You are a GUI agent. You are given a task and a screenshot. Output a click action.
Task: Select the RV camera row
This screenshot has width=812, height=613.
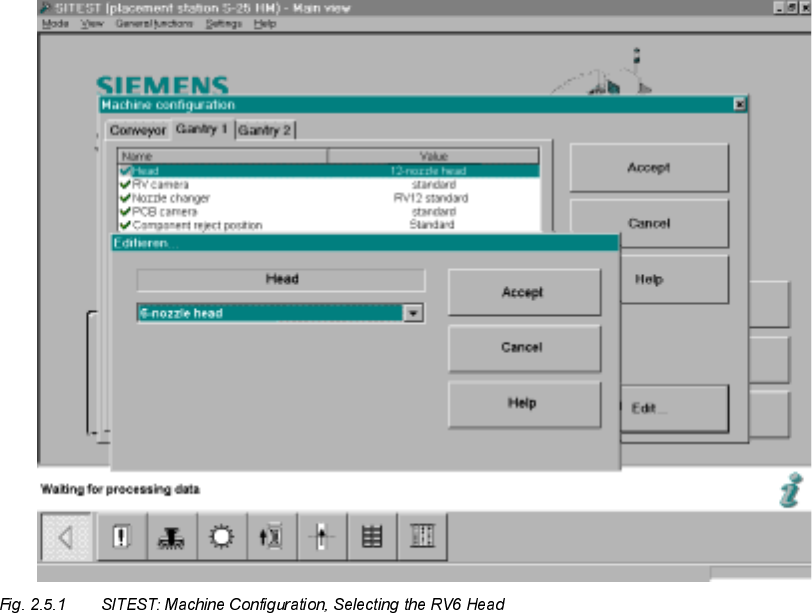329,184
